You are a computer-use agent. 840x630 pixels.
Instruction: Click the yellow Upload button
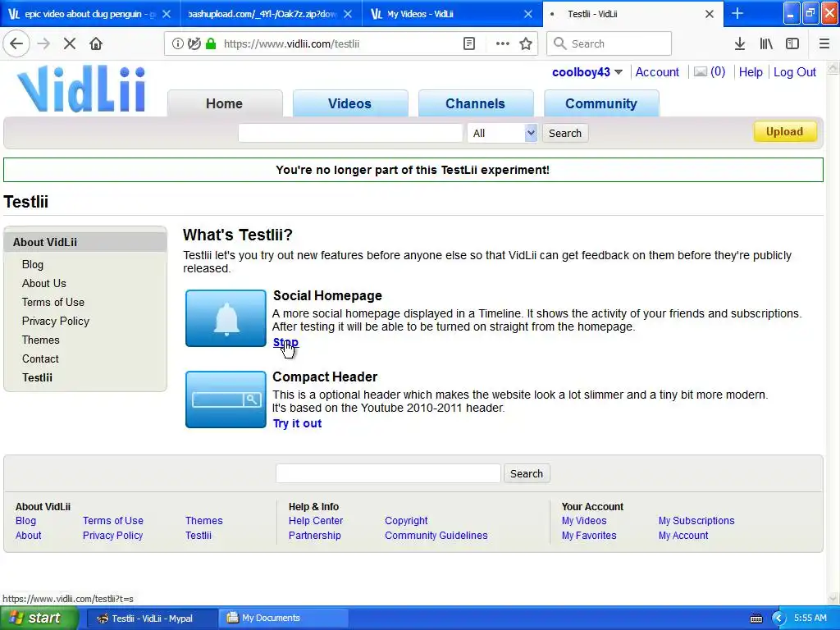785,132
